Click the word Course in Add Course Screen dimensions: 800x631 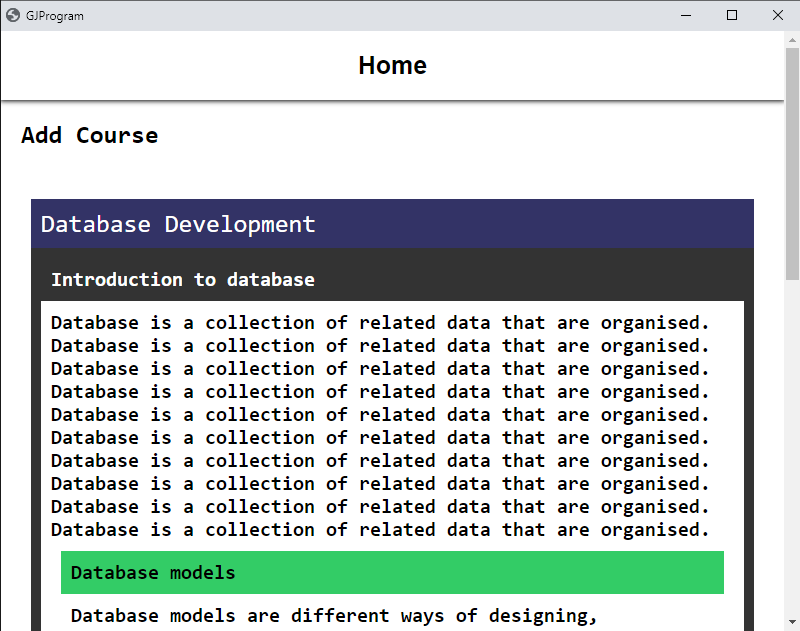coord(117,135)
